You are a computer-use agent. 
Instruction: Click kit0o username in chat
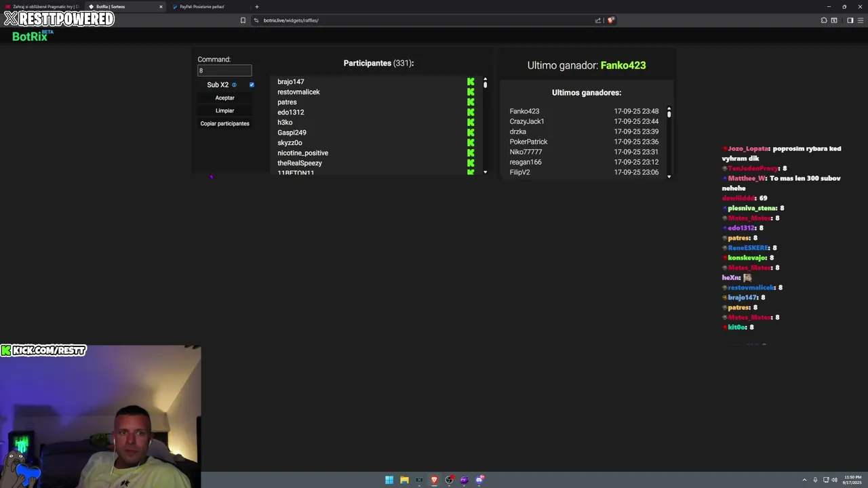click(736, 327)
